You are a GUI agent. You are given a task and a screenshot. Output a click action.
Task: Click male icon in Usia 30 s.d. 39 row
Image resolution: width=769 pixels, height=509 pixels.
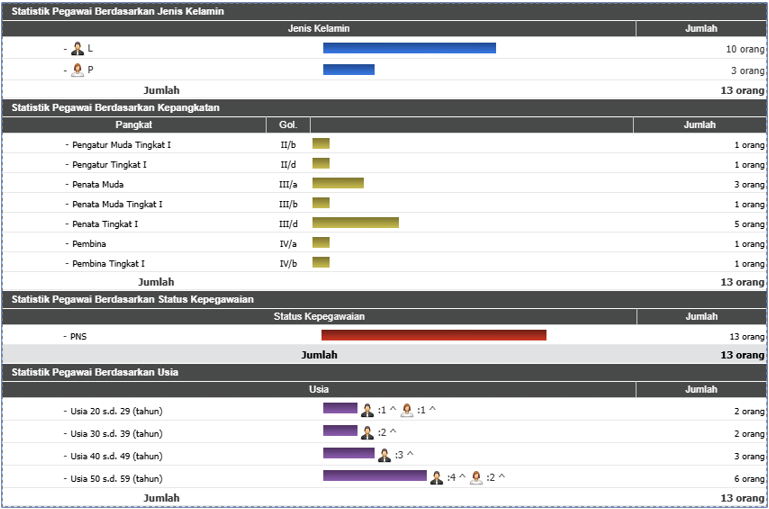[367, 433]
